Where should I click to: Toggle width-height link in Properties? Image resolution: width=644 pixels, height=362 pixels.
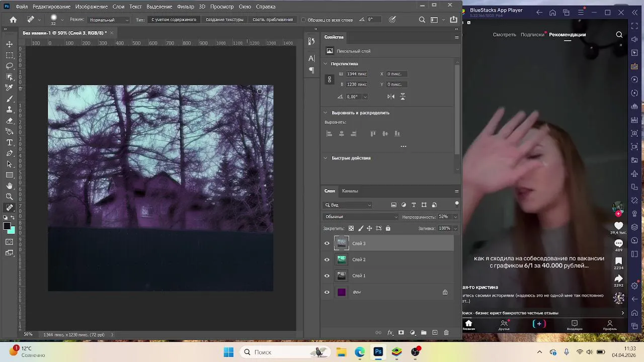330,79
